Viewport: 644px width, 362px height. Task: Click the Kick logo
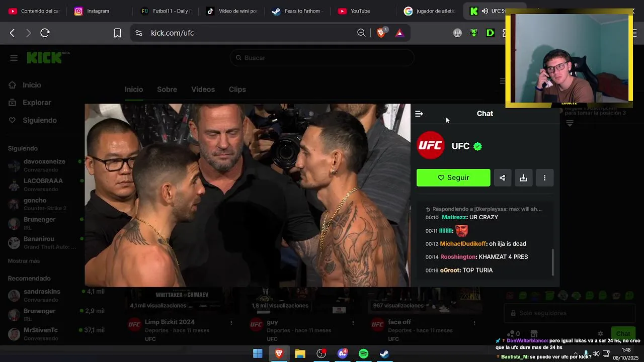coord(45,57)
